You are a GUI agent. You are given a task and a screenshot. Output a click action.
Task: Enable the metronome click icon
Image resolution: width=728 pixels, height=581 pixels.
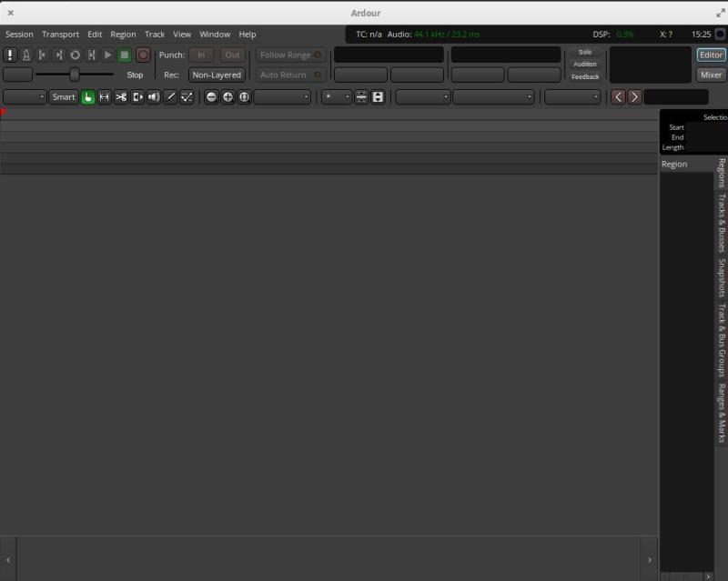tap(25, 55)
